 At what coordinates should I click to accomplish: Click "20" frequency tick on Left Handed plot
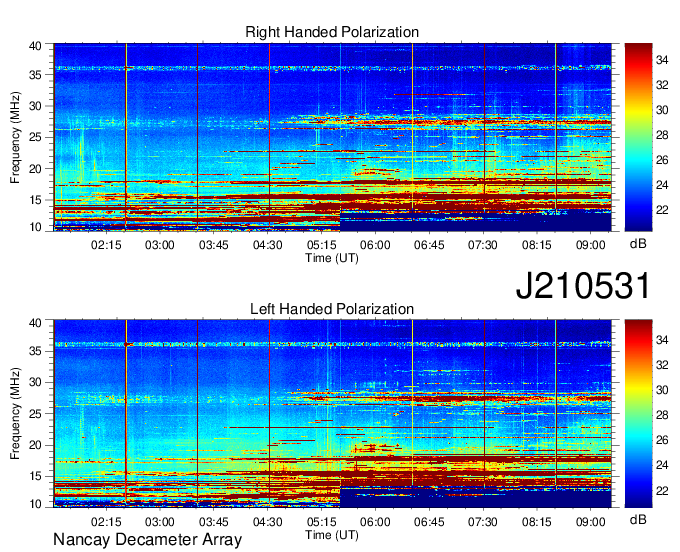point(35,445)
